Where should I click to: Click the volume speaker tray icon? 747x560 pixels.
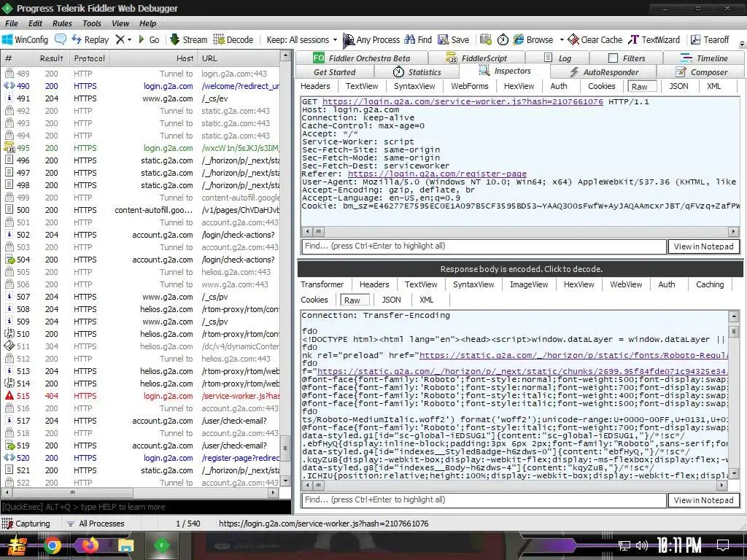[x=642, y=545]
